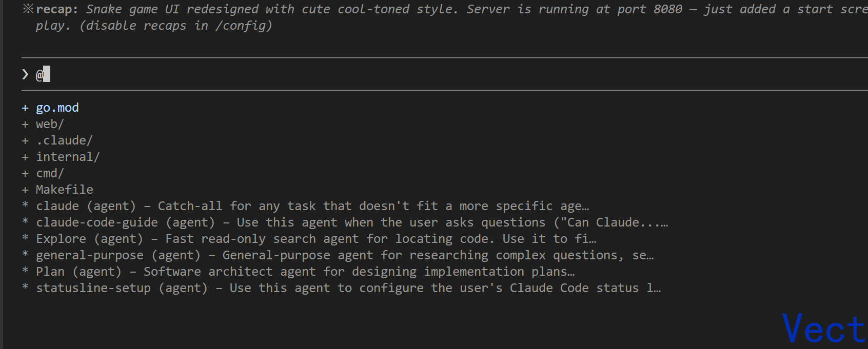Select the general-purpose agent entry
Image resolution: width=868 pixels, height=349 pixels.
coord(345,255)
